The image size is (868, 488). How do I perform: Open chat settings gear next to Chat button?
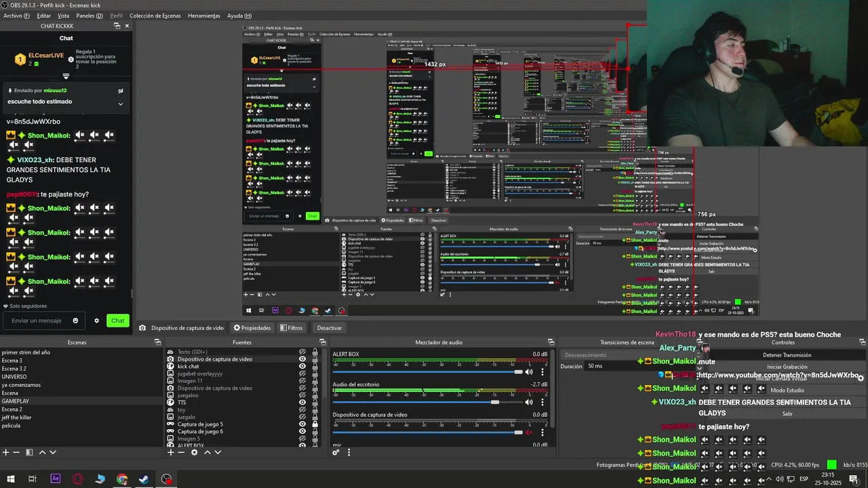pos(96,321)
